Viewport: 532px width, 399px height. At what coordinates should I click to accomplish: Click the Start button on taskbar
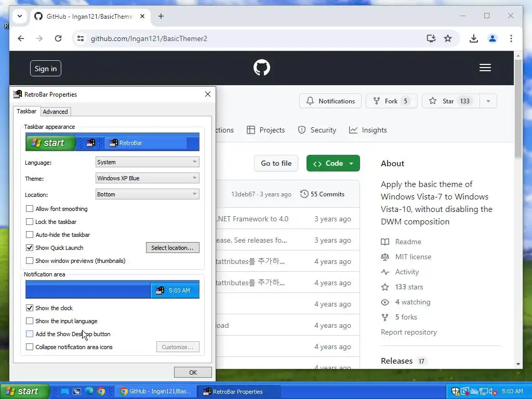24,391
